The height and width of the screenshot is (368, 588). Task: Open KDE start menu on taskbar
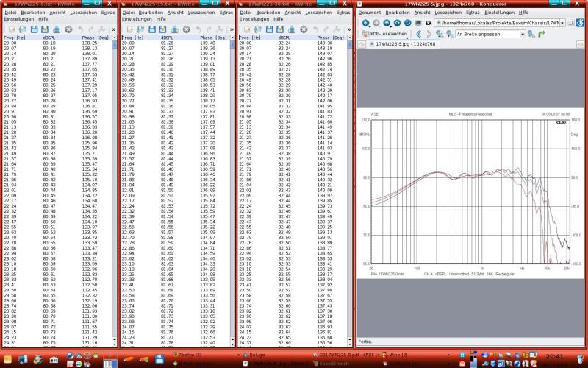[x=7, y=359]
